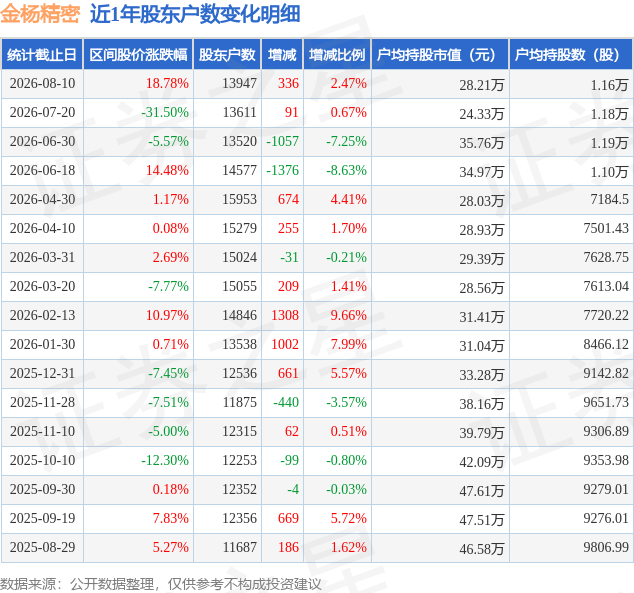Click the -1057 change value
Screen dimensions: 634x593
point(282,141)
